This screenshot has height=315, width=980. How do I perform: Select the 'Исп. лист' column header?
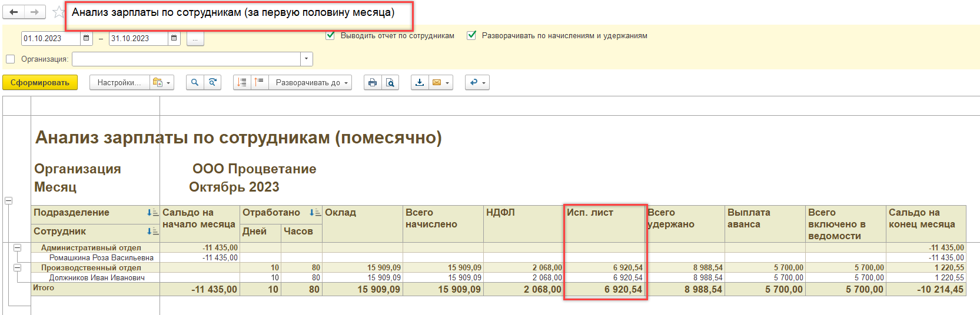pos(604,224)
